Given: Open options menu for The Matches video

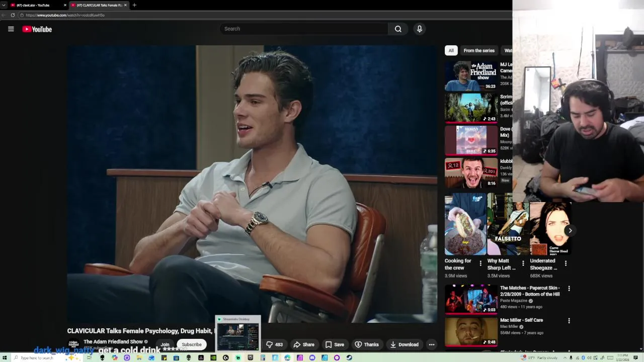Looking at the screenshot, I should click(x=569, y=289).
